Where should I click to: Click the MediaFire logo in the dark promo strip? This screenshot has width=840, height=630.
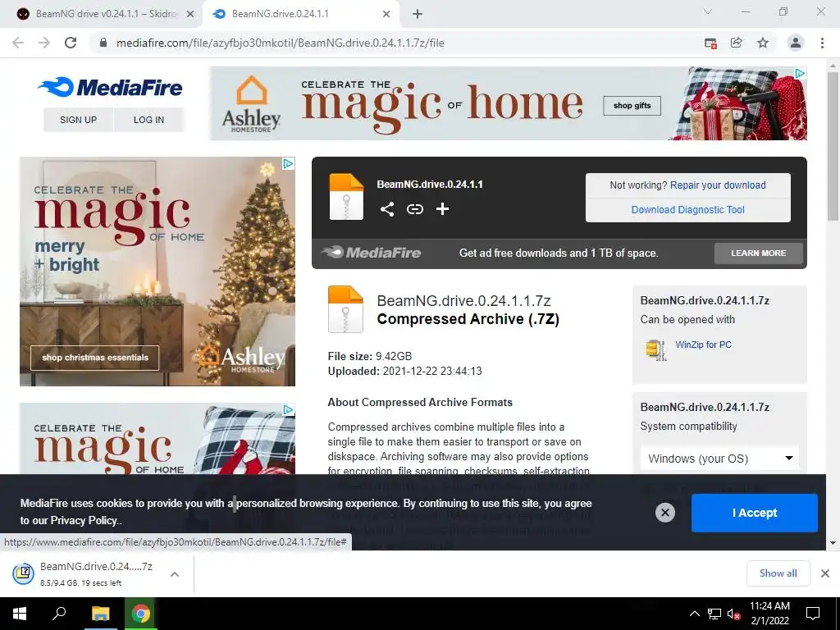click(x=372, y=253)
